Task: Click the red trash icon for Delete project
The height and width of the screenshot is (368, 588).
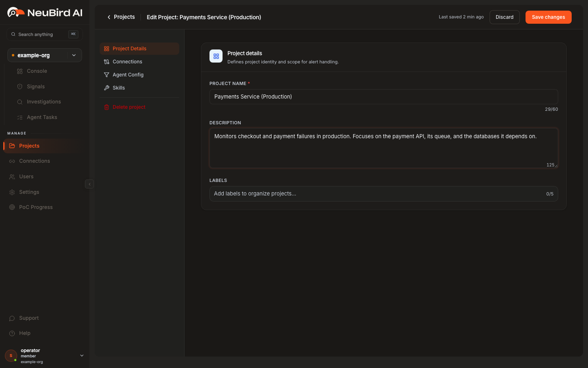Action: click(107, 107)
